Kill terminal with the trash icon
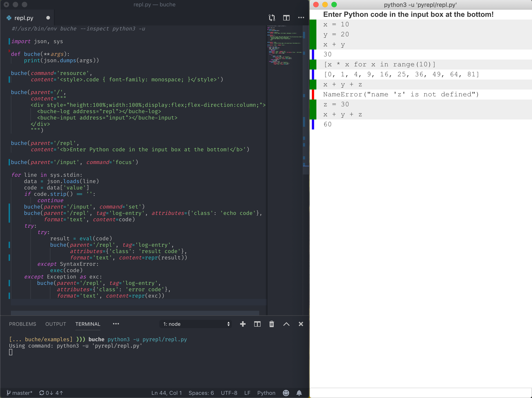 click(x=271, y=324)
